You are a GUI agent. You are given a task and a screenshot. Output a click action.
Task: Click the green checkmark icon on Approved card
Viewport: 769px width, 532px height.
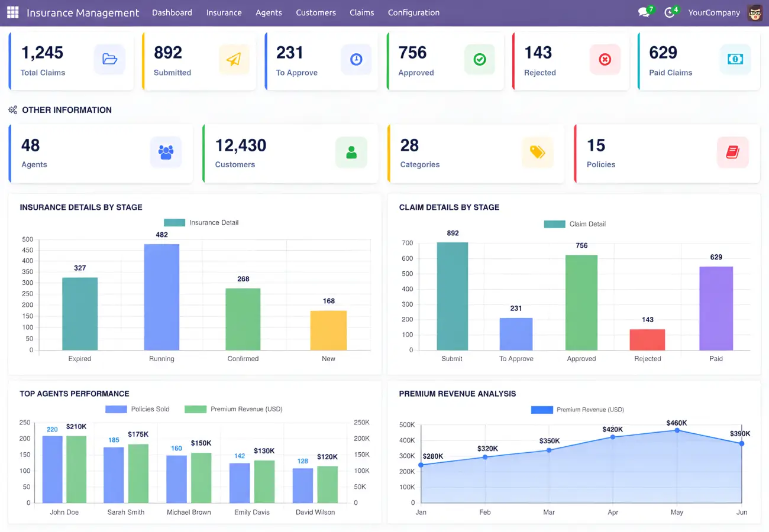pyautogui.click(x=480, y=59)
